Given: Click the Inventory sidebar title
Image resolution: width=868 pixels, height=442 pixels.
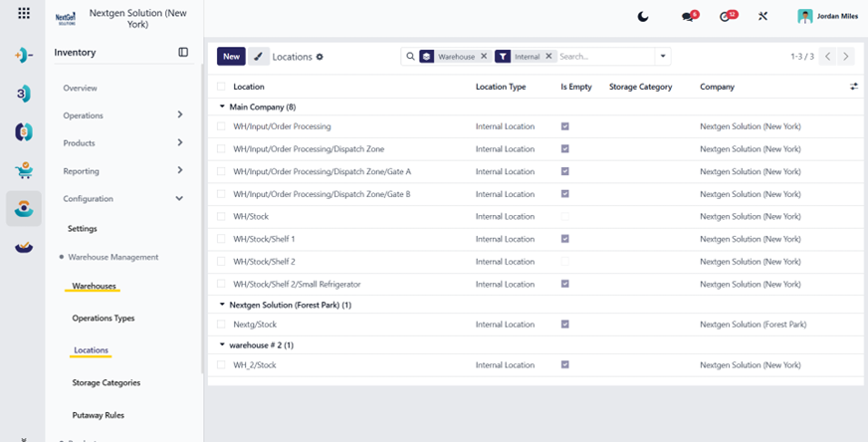Looking at the screenshot, I should pyautogui.click(x=75, y=53).
